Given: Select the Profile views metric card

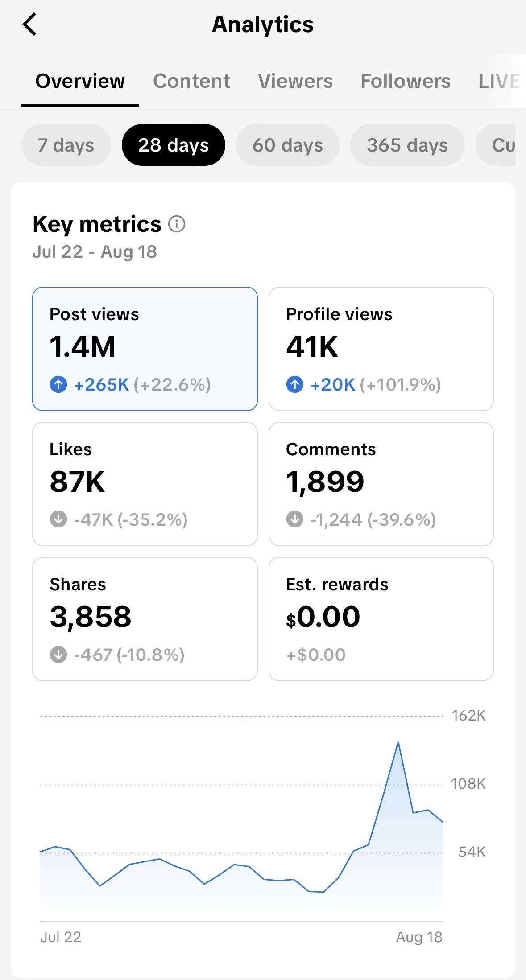Looking at the screenshot, I should pos(381,349).
